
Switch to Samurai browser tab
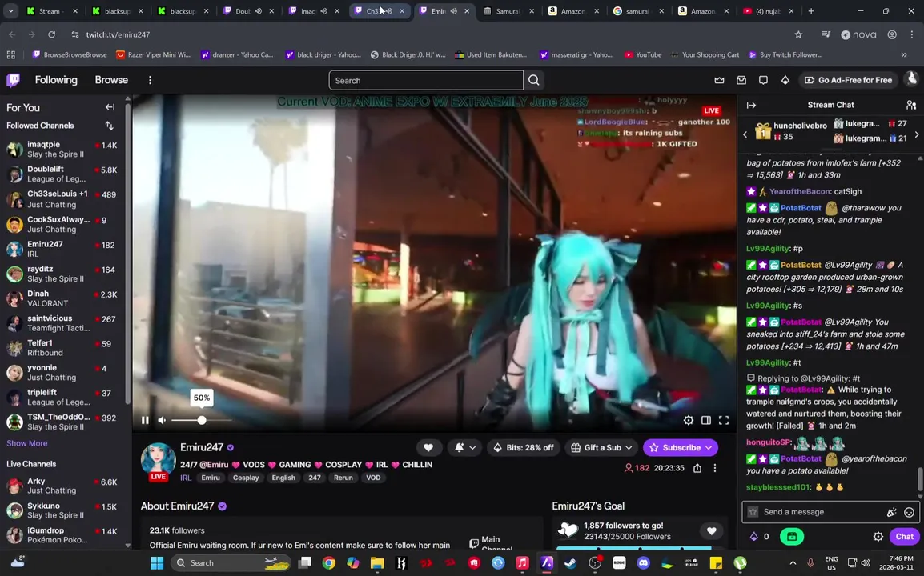(x=508, y=10)
